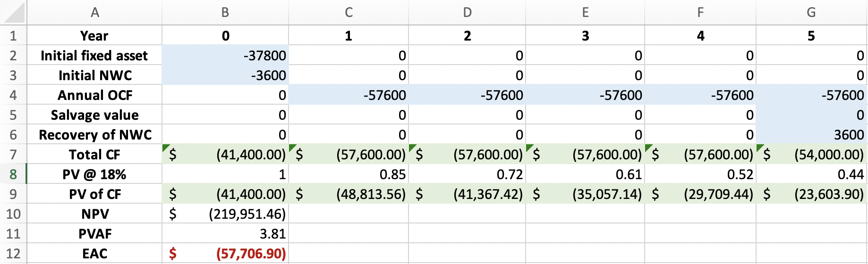
Task: Click the Year 5 header cell
Action: pos(811,35)
